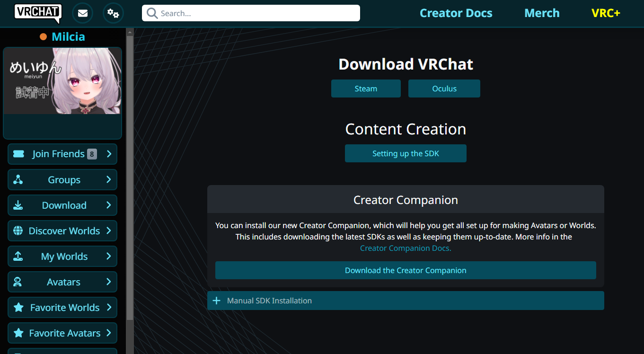Viewport: 644px width, 354px height.
Task: Click the Creator Companion heading
Action: click(x=406, y=200)
